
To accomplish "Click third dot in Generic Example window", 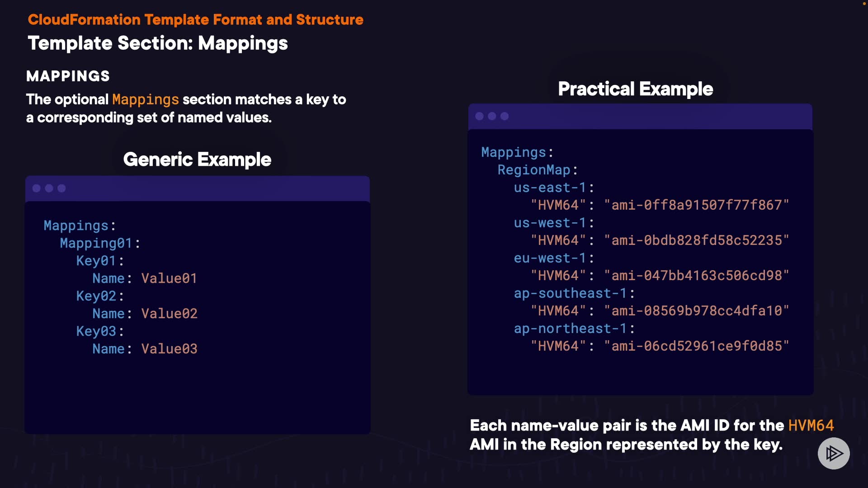I will pyautogui.click(x=62, y=188).
